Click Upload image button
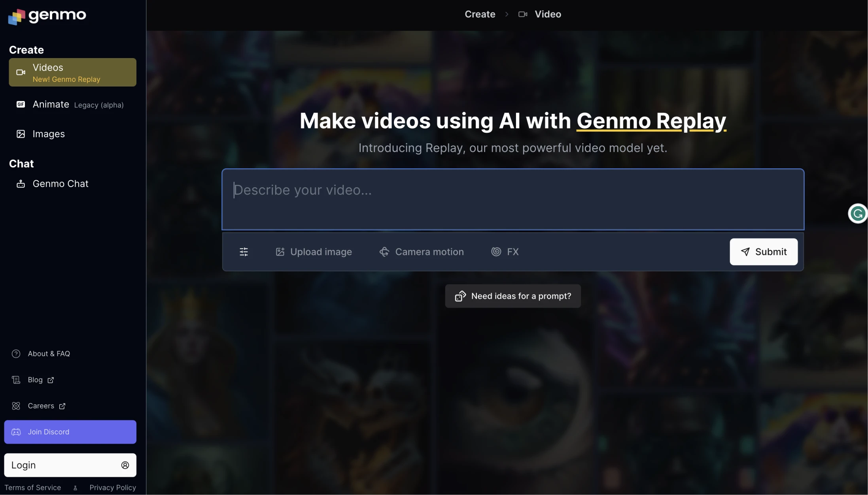868x495 pixels. [x=314, y=252]
